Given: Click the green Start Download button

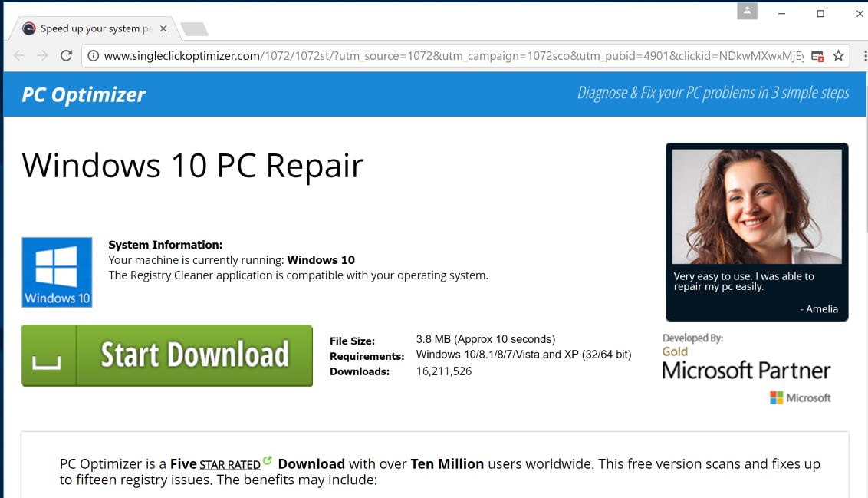Looking at the screenshot, I should 167,355.
